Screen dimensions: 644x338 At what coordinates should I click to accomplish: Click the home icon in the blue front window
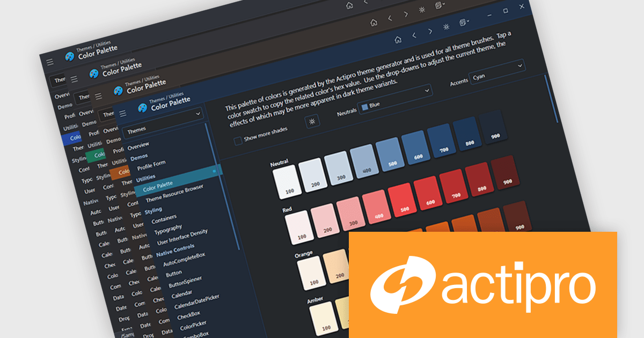coord(398,39)
